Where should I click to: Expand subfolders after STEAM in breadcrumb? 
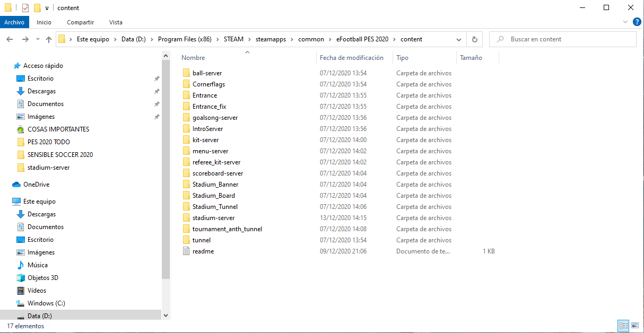250,39
